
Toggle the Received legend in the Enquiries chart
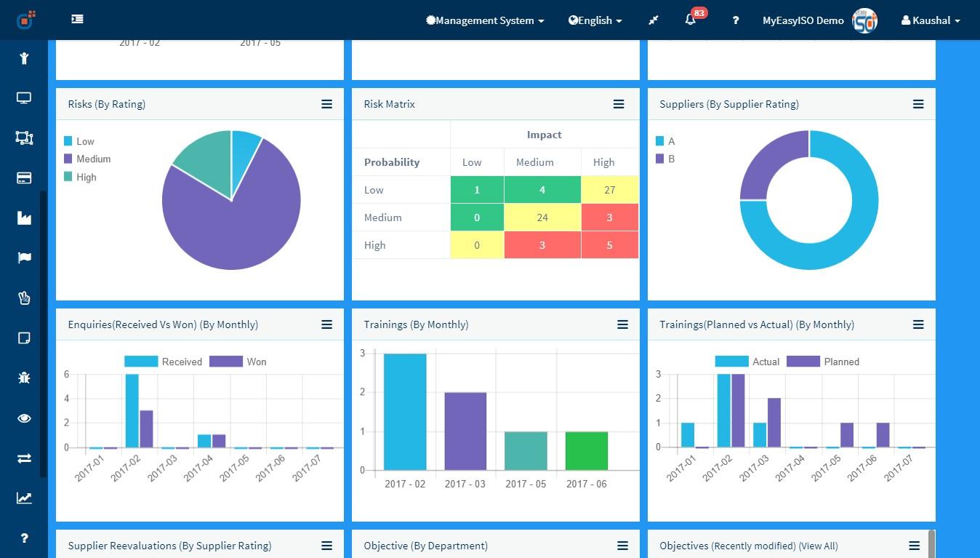(x=164, y=362)
